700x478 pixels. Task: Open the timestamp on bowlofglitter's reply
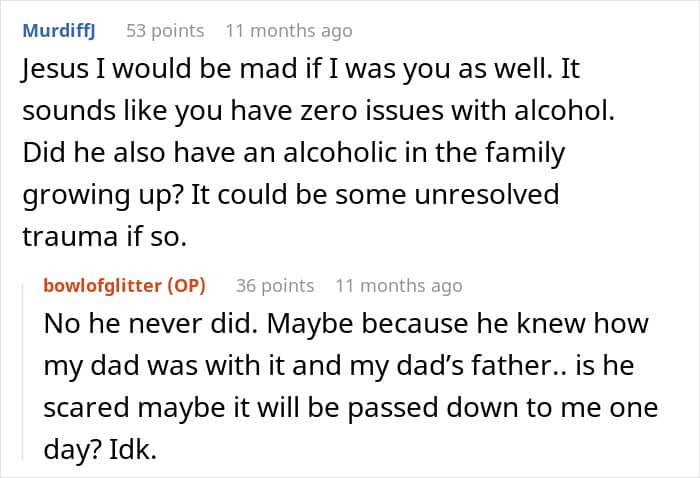point(399,286)
